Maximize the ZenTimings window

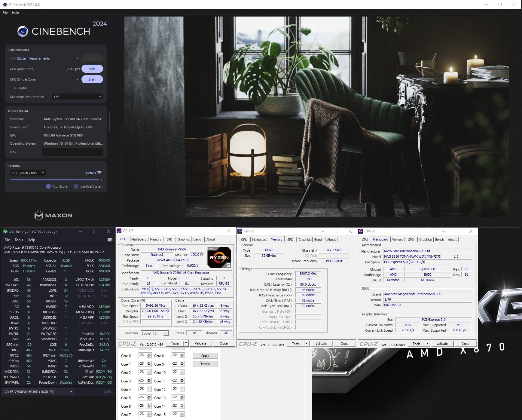click(95, 231)
